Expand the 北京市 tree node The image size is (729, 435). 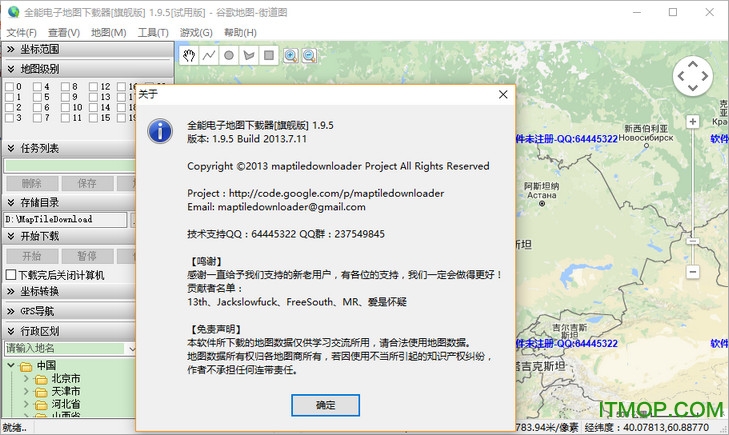tap(26, 379)
